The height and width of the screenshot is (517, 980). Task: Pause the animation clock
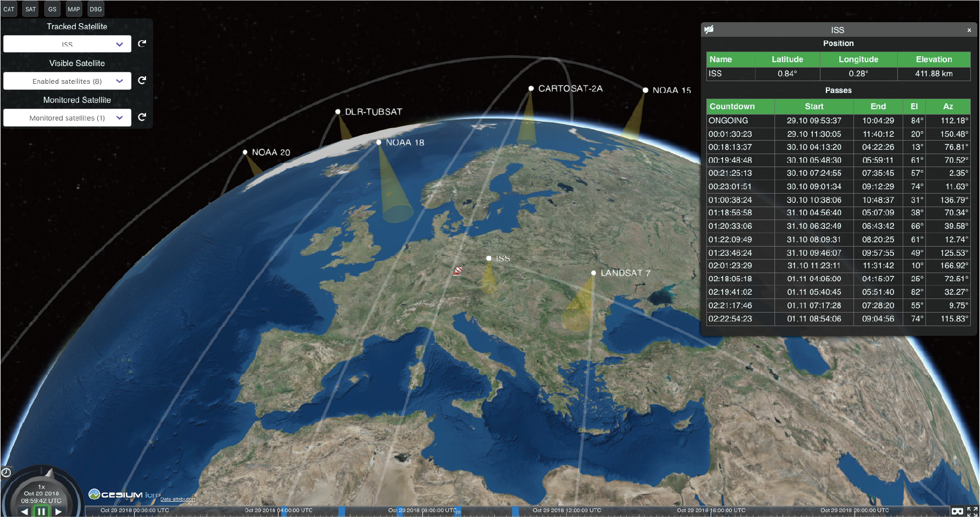pos(41,512)
